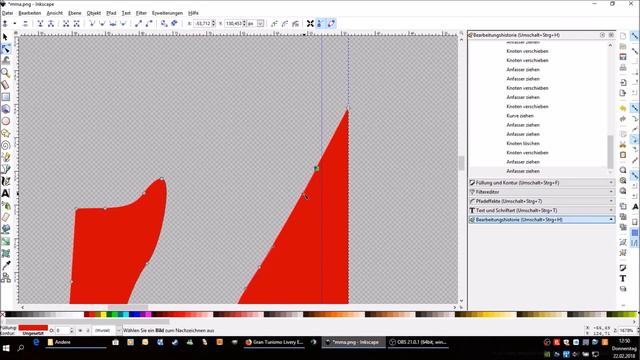Expand Filtereditor panel
The width and height of the screenshot is (640, 360).
point(542,192)
